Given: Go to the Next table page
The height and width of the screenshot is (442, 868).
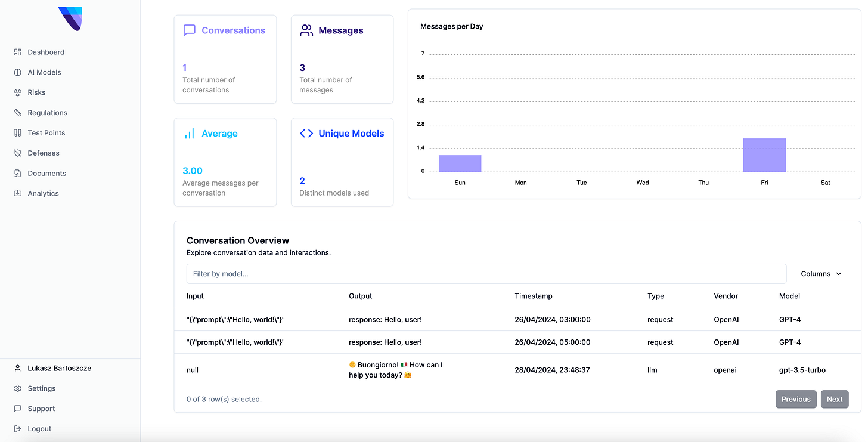Looking at the screenshot, I should [x=835, y=399].
